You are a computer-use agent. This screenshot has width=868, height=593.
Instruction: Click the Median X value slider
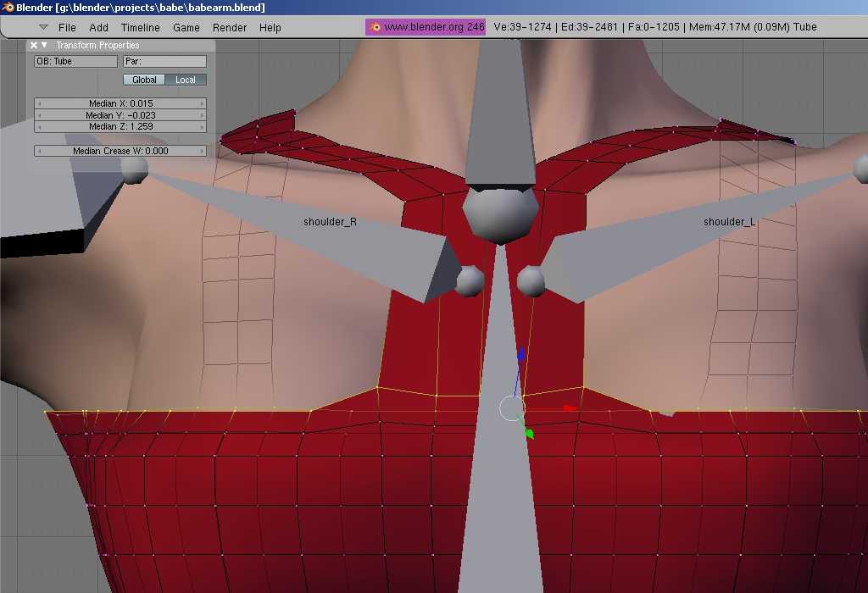click(120, 103)
